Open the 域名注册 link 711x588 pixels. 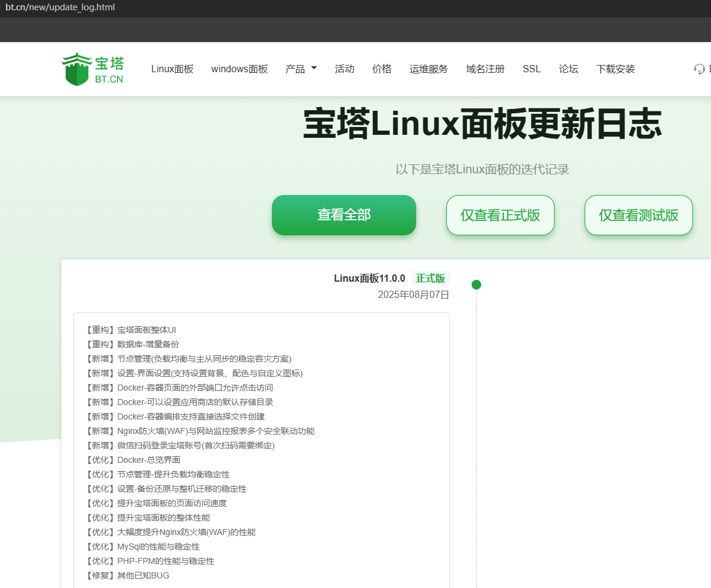pos(485,69)
